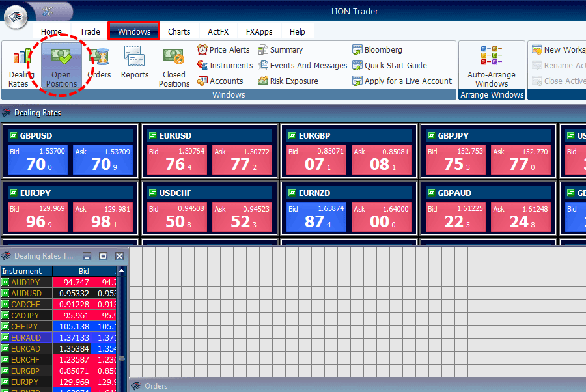
Task: Open the FXApps tab
Action: [x=259, y=32]
